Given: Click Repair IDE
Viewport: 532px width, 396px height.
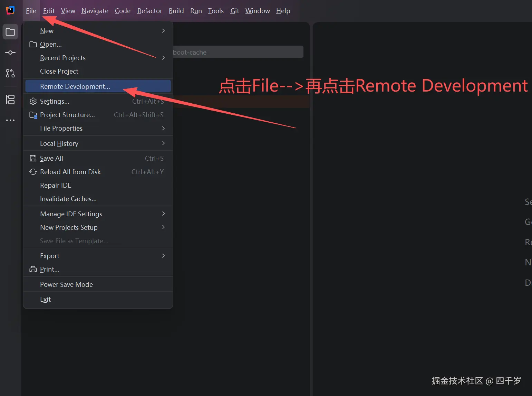Looking at the screenshot, I should [55, 185].
